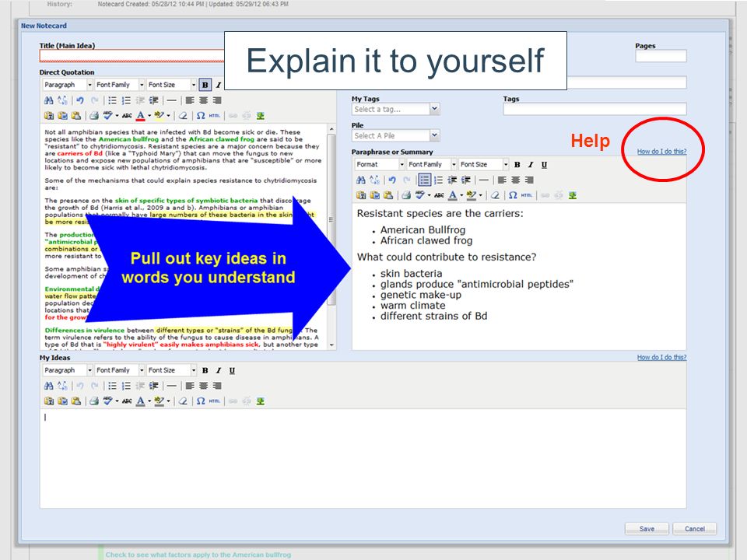Image resolution: width=747 pixels, height=560 pixels.
Task: Click Find/Replace icon in My Ideas toolbar
Action: [x=62, y=386]
